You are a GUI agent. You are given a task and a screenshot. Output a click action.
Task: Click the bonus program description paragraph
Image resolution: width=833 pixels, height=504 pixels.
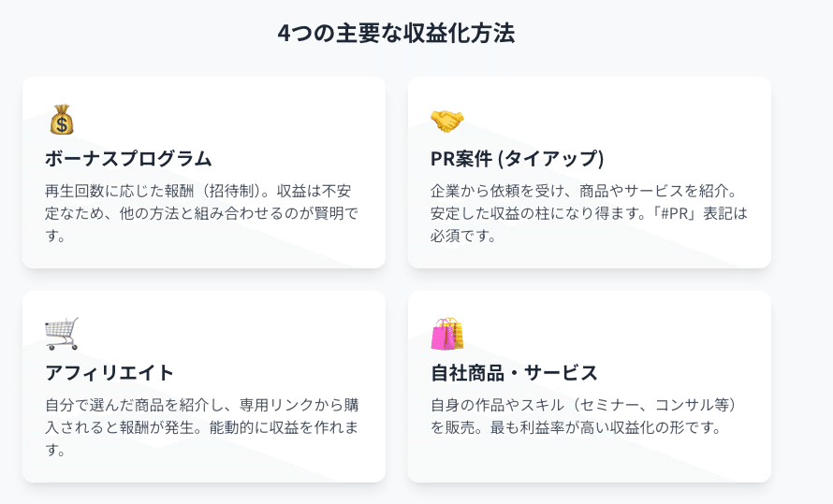(x=202, y=213)
